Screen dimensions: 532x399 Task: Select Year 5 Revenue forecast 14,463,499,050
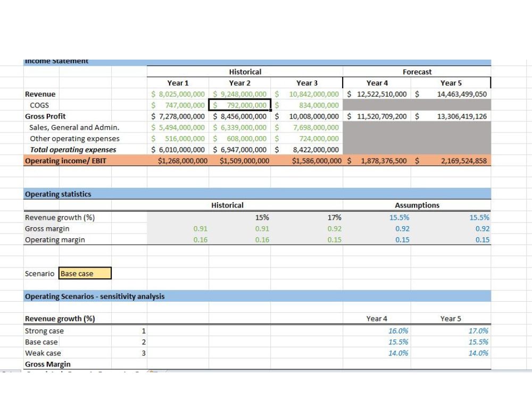click(451, 94)
